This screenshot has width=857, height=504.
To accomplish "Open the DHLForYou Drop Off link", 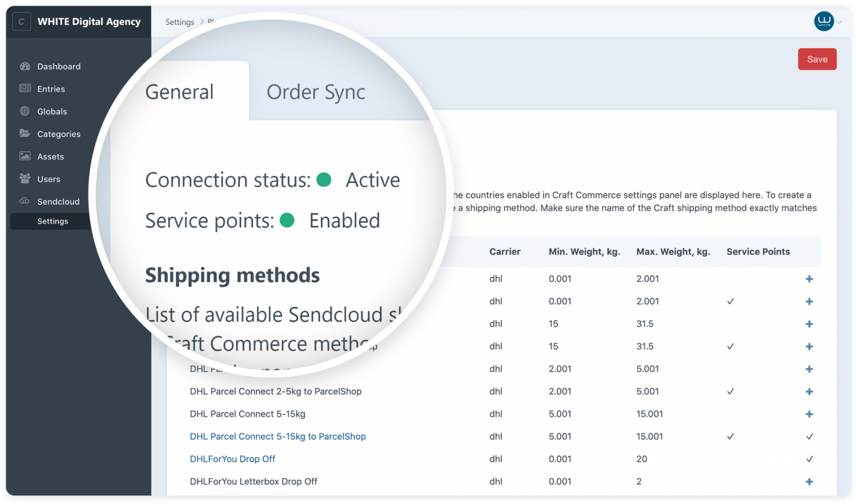I will (x=233, y=459).
